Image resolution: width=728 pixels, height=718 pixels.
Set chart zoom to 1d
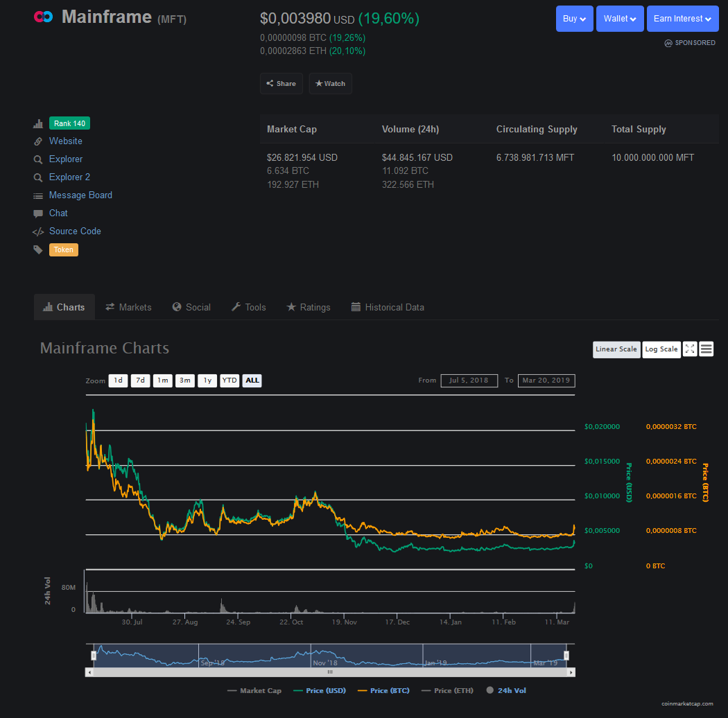pyautogui.click(x=119, y=380)
